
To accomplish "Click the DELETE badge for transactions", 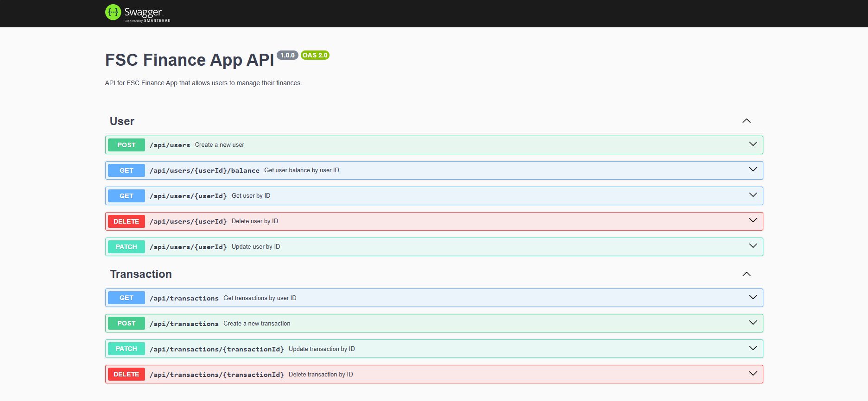I will 126,374.
